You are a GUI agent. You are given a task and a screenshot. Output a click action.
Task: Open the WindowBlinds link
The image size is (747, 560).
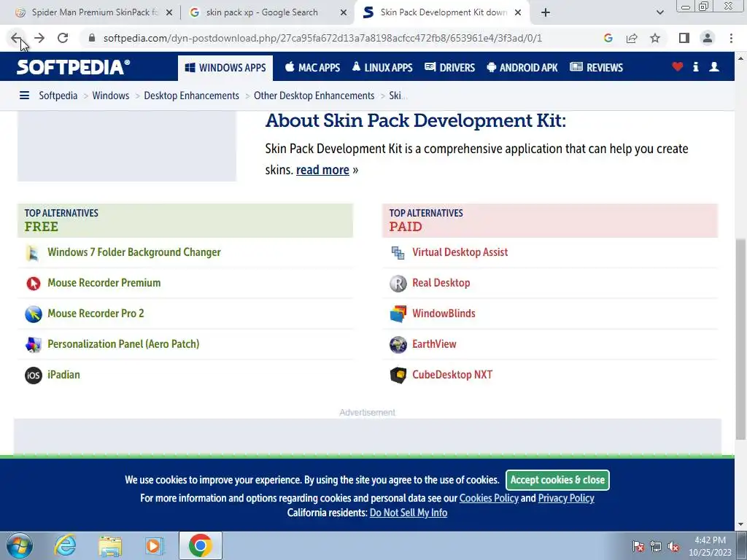[444, 314]
